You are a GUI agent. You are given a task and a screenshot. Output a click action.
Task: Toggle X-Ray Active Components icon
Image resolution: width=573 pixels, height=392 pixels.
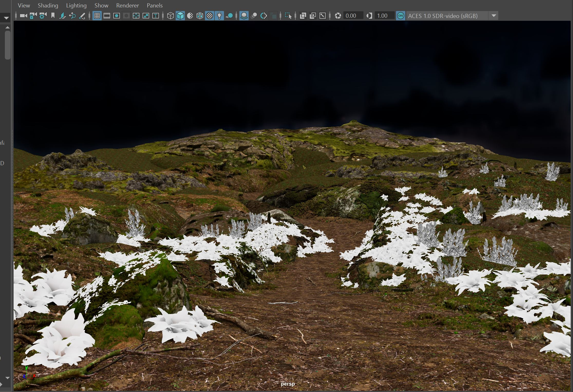[313, 16]
